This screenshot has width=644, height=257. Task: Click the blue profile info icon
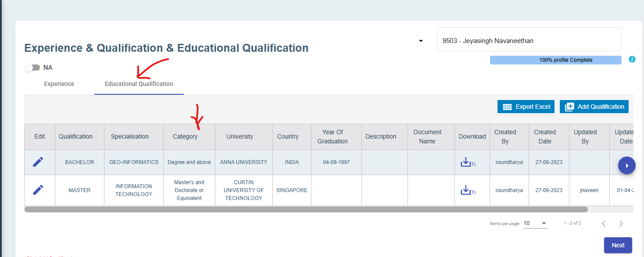click(632, 59)
